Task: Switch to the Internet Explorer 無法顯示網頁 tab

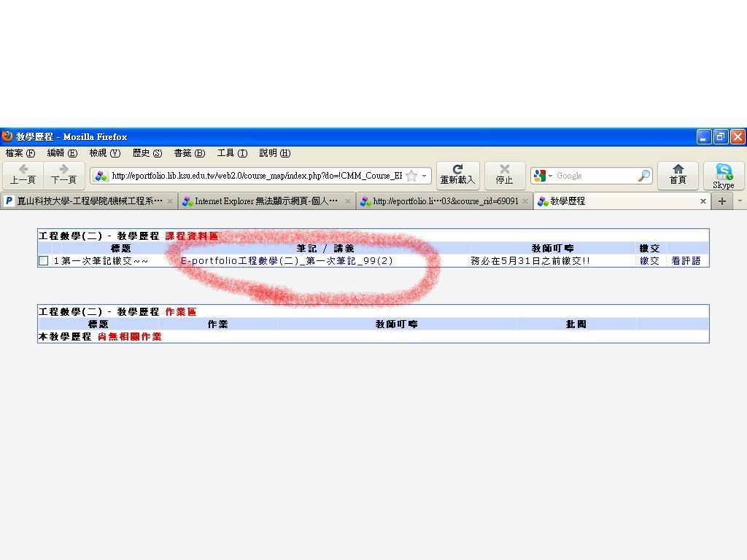Action: (x=266, y=201)
